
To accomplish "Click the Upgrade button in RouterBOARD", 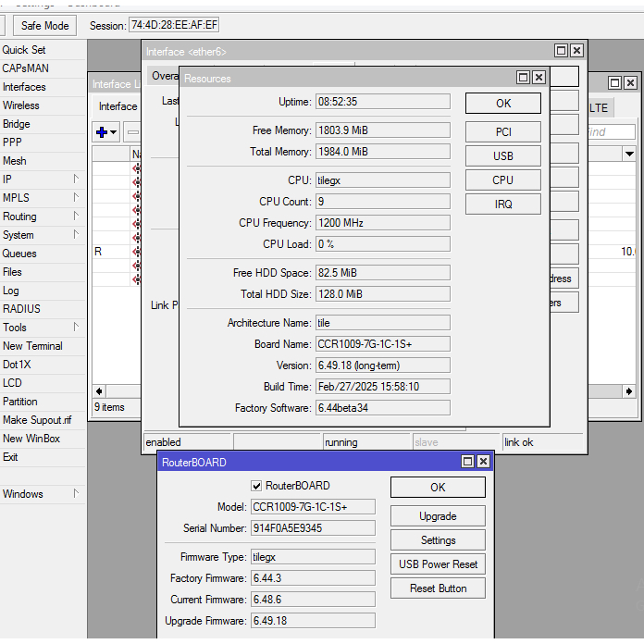I will [438, 516].
